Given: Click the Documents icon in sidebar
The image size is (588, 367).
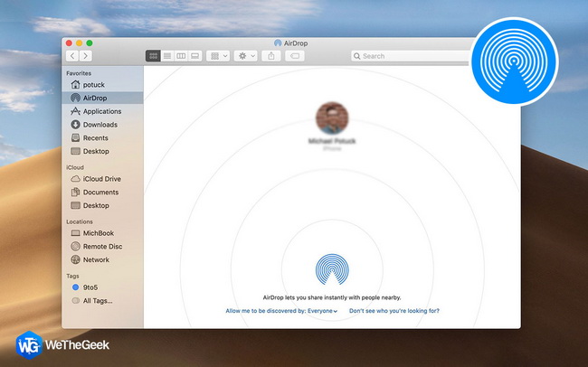Looking at the screenshot, I should (75, 192).
